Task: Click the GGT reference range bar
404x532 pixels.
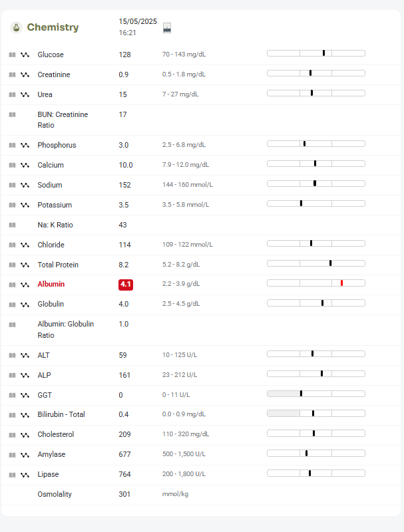Action: [x=316, y=394]
